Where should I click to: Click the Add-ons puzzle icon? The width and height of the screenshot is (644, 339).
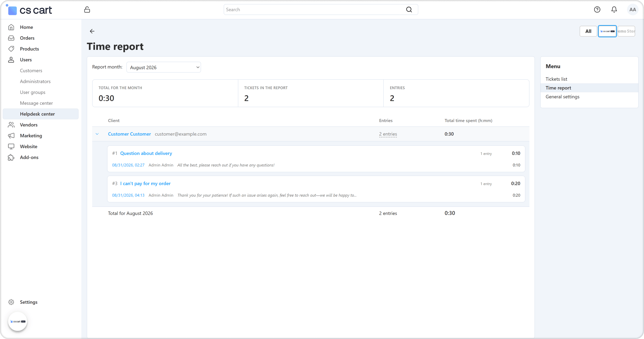point(11,157)
